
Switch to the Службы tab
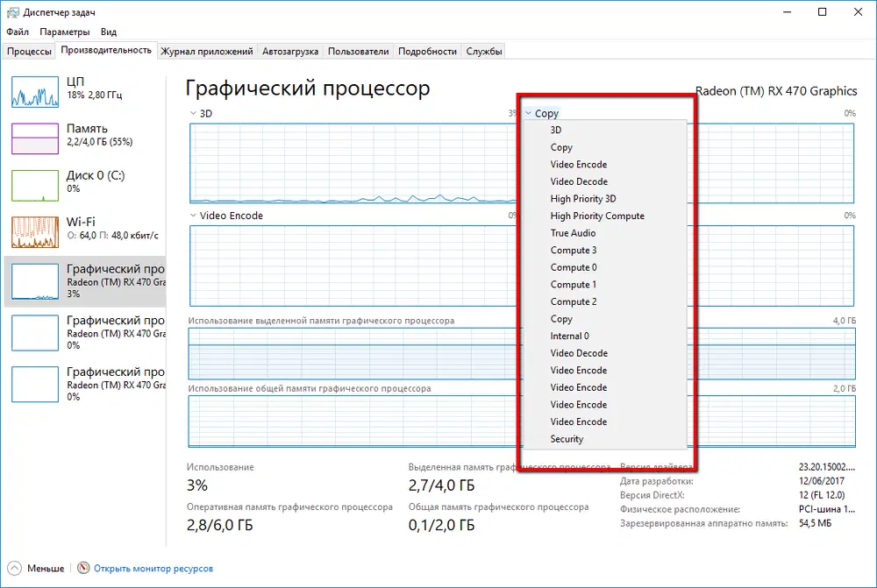pyautogui.click(x=484, y=52)
